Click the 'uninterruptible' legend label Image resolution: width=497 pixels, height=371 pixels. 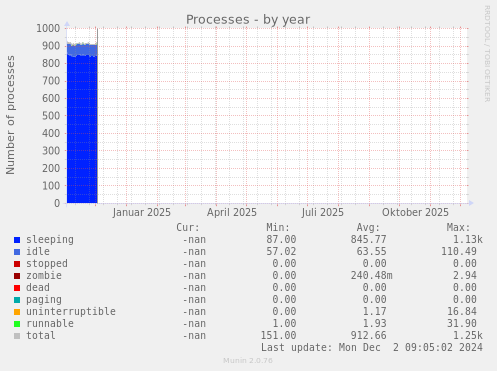pyautogui.click(x=71, y=311)
